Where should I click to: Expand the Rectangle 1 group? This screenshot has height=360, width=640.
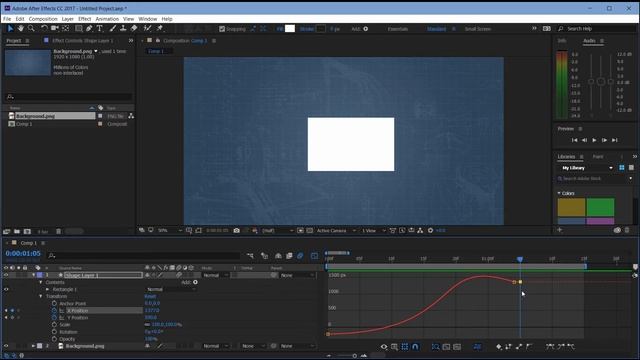(48, 289)
